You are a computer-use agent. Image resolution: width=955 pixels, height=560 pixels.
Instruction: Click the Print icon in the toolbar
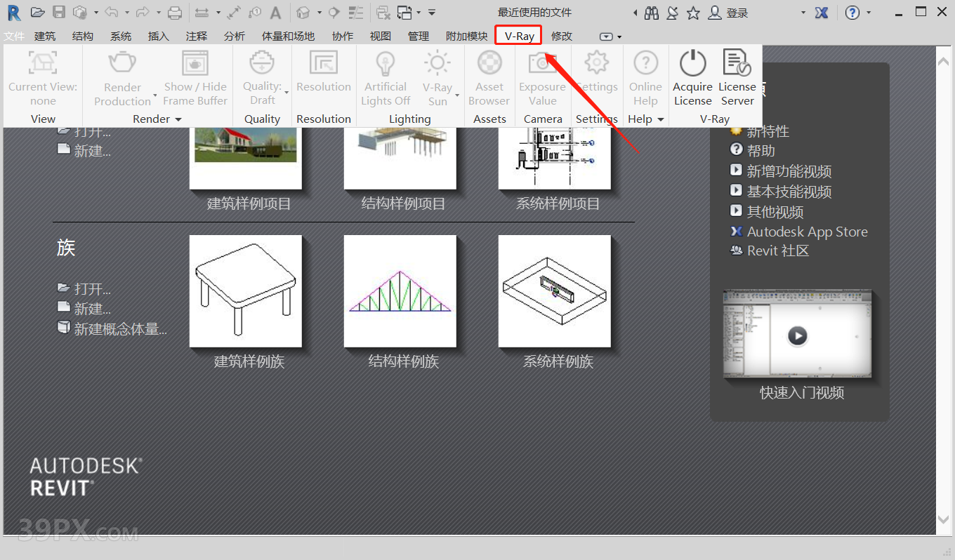point(175,13)
